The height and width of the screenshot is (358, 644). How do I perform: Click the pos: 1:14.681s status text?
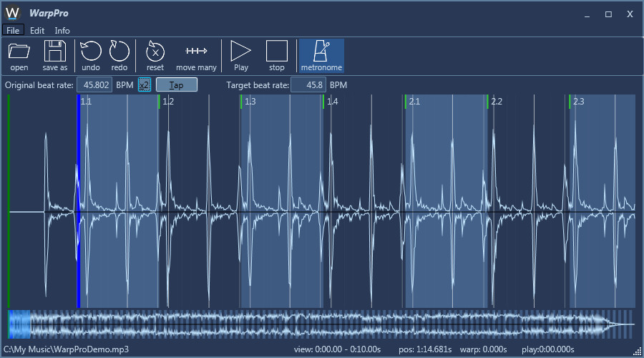425,349
